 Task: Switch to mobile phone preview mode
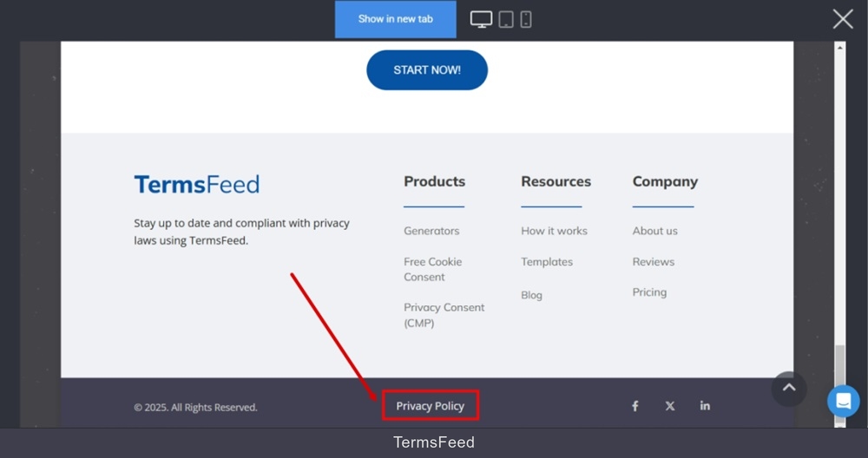click(x=526, y=19)
